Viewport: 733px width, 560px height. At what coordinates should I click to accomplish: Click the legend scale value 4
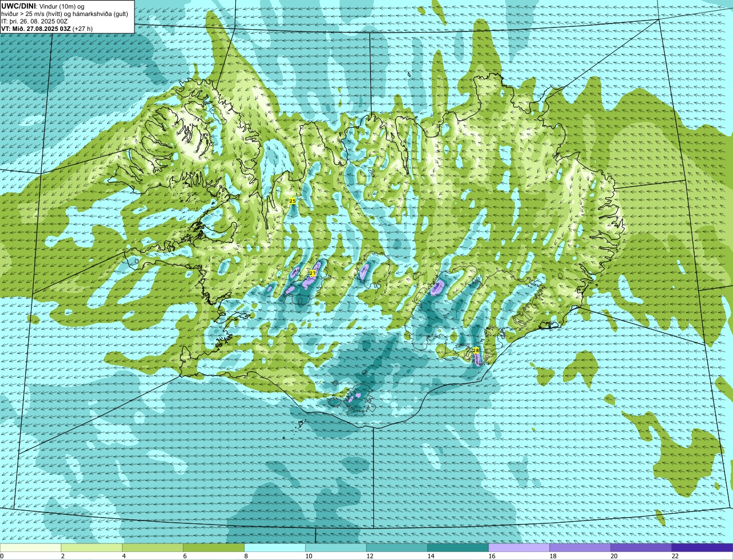pos(124,556)
